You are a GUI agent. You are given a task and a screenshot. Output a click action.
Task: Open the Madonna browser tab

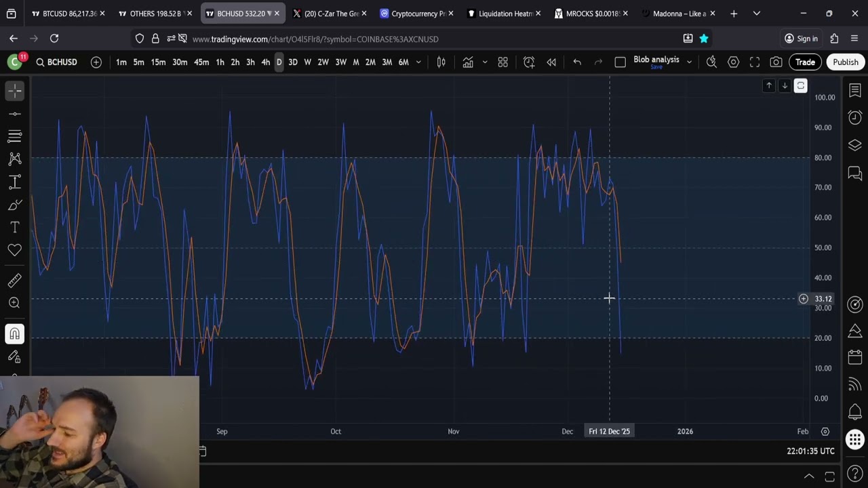click(678, 14)
